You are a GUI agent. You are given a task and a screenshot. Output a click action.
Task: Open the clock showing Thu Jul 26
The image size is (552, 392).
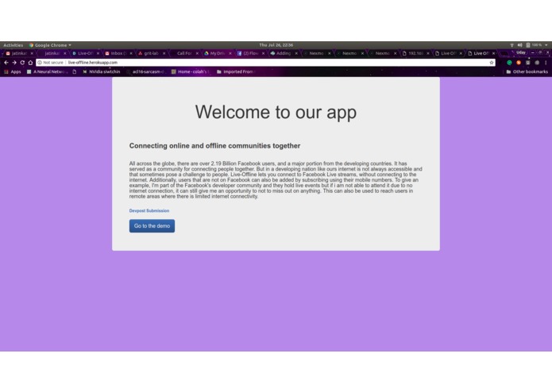coord(276,45)
